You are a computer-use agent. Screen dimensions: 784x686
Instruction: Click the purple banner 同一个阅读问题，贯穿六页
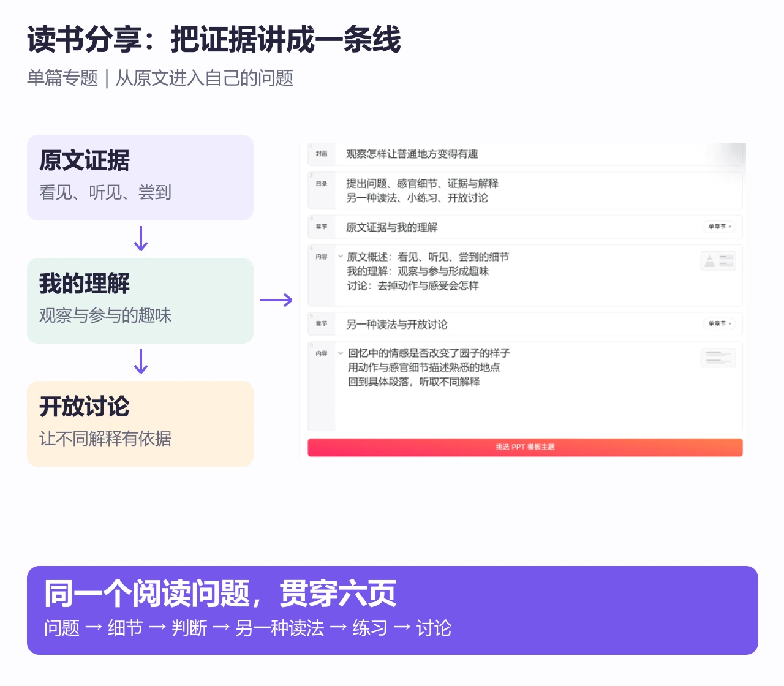(393, 610)
